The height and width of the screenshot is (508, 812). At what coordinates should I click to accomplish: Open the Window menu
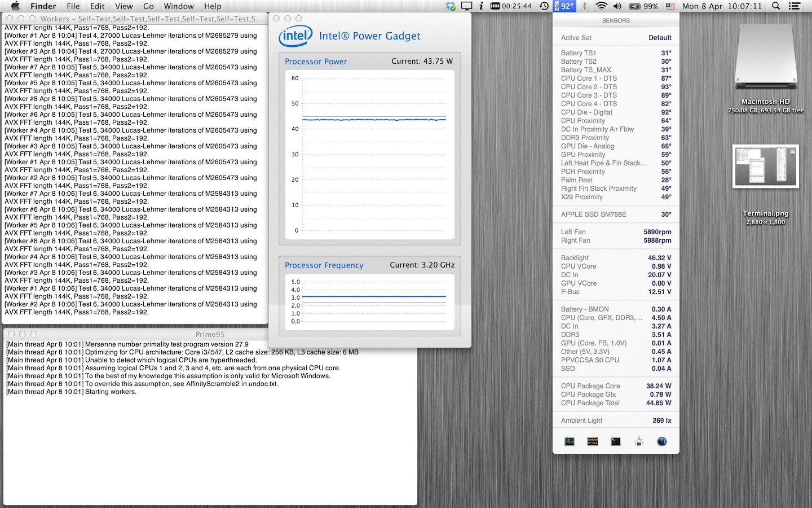[x=179, y=6]
